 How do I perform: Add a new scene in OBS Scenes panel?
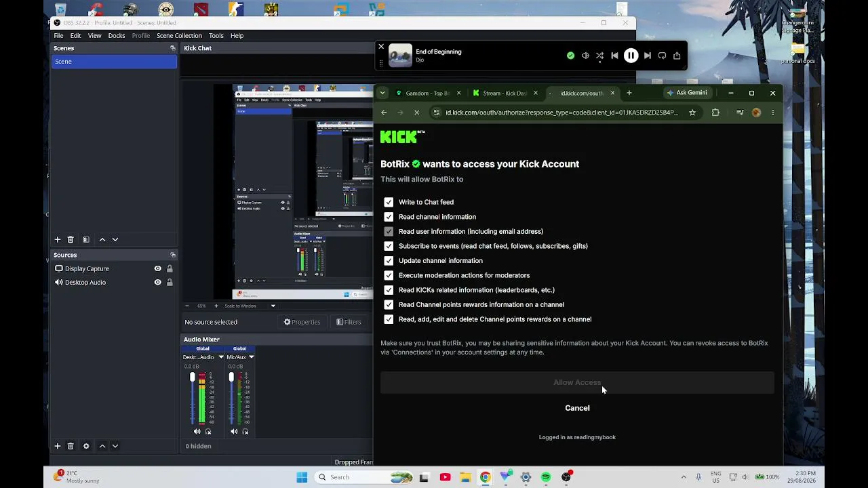[x=58, y=239]
